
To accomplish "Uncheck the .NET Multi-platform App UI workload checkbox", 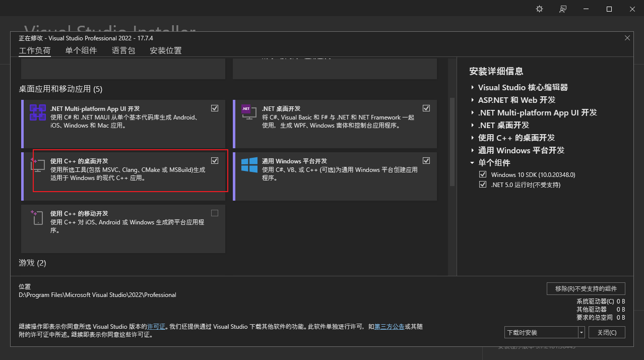I will coord(215,108).
